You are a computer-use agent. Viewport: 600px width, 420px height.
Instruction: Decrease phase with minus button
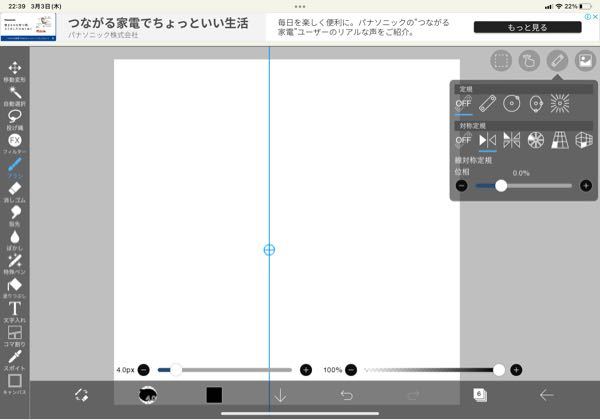(x=462, y=186)
